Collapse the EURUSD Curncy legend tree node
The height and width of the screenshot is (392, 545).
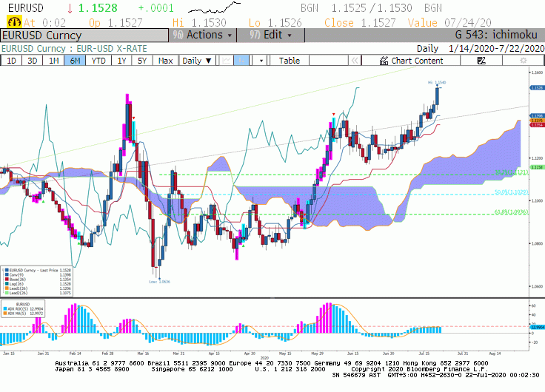tap(3, 270)
